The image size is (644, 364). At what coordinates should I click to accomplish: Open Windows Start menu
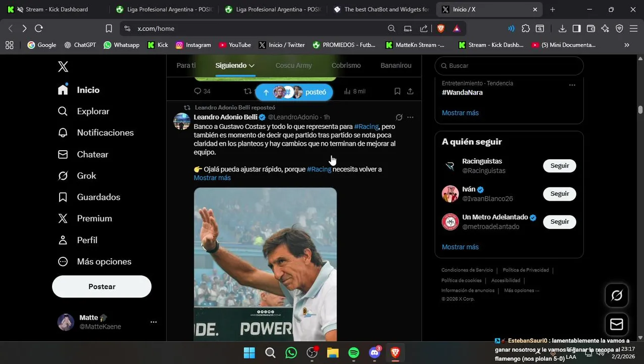pos(249,353)
